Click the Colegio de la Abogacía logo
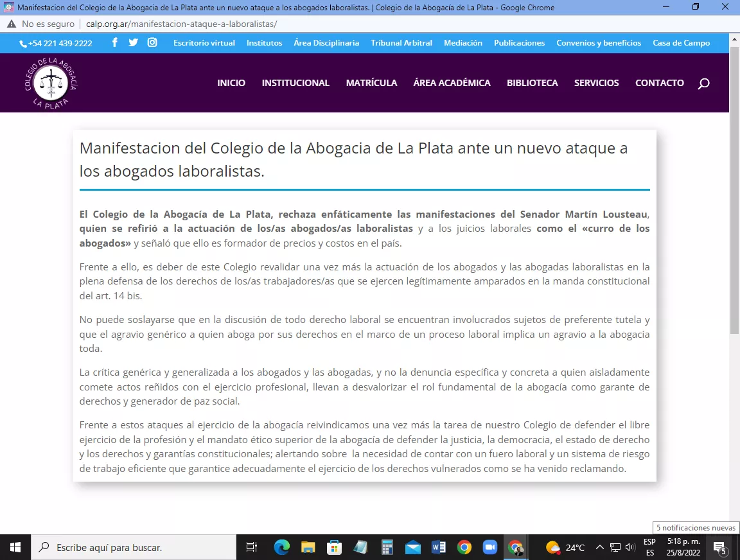The width and height of the screenshot is (740, 560). [x=51, y=83]
